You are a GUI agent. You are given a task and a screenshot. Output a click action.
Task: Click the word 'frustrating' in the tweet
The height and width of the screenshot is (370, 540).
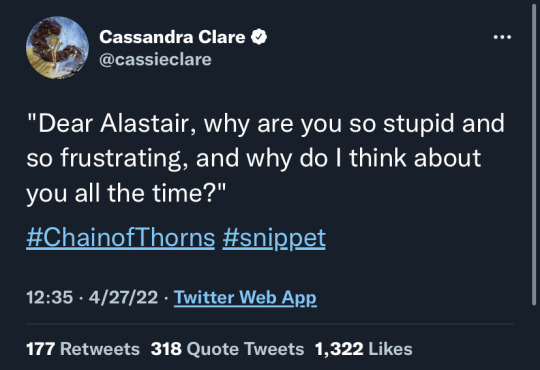click(x=121, y=159)
